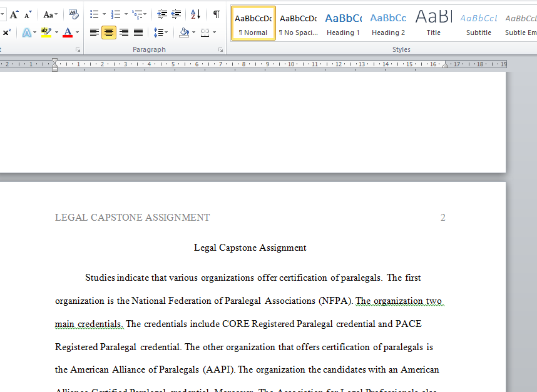
Task: Open the Bullets library dropdown
Action: 104,14
